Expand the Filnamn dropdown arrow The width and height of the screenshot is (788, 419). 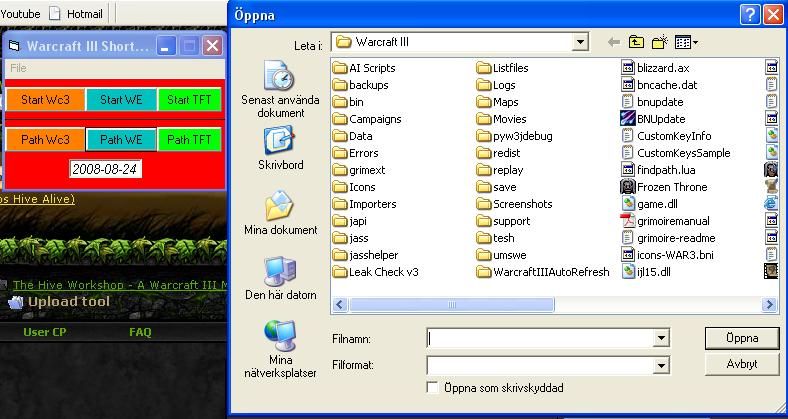tap(661, 339)
